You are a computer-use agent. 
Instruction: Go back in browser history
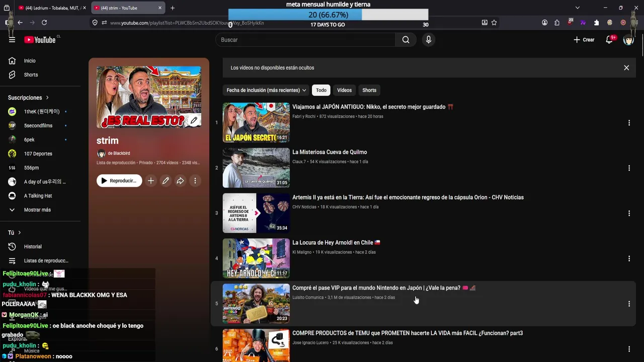[20, 23]
